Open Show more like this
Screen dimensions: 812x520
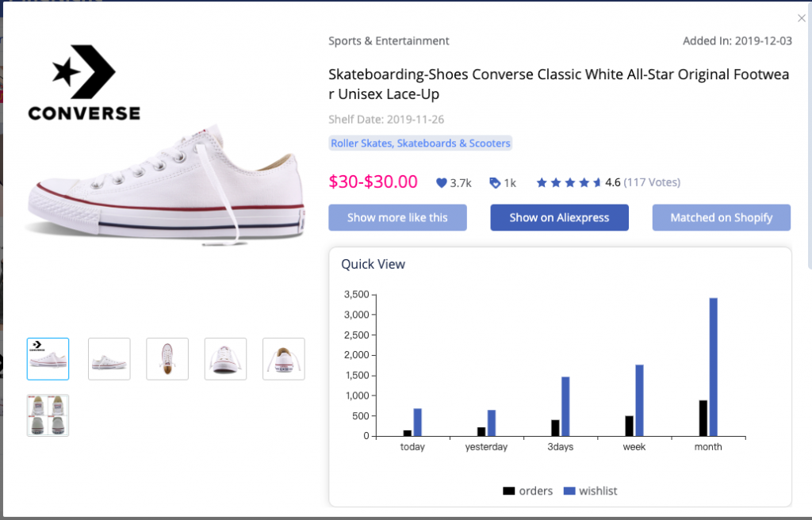click(397, 217)
